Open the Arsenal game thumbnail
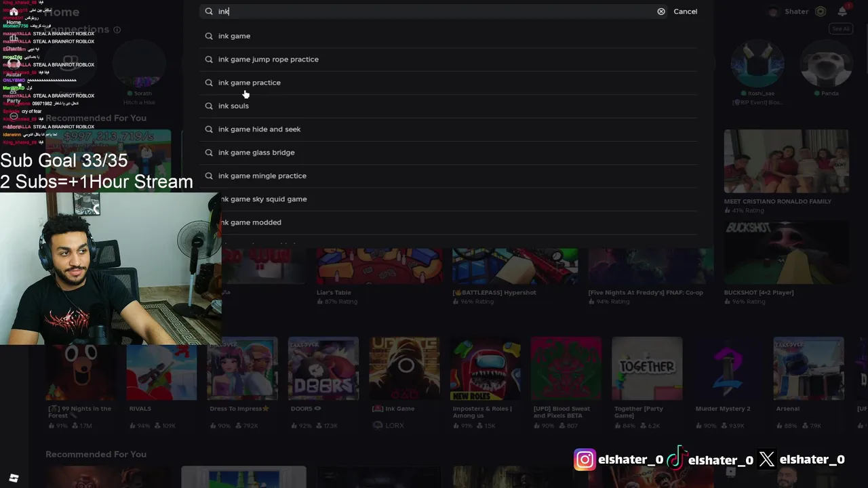 pyautogui.click(x=809, y=369)
